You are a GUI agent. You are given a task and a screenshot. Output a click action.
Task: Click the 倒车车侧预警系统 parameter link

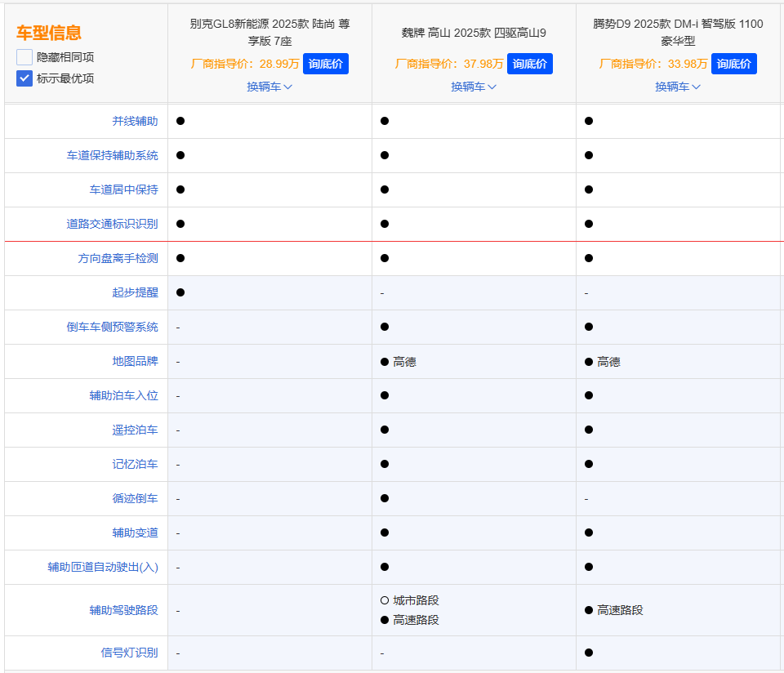point(113,327)
